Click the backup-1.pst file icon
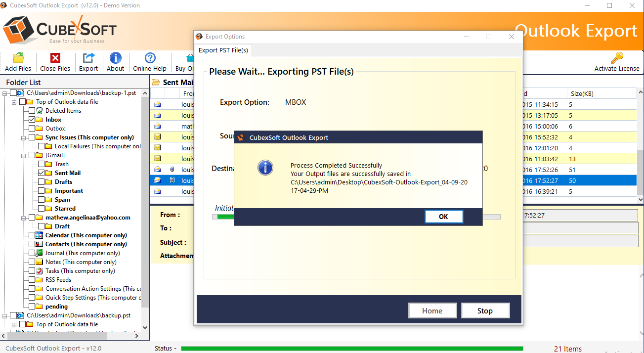Image resolution: width=644 pixels, height=353 pixels. pos(20,93)
